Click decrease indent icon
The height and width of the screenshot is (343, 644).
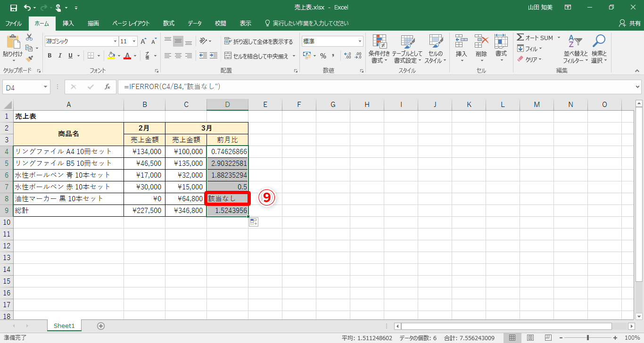(203, 56)
